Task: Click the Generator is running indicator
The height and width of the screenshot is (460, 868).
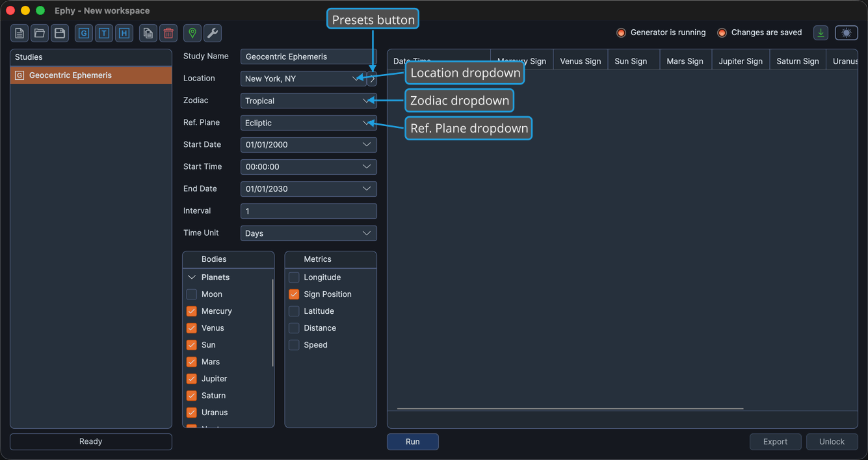Action: tap(661, 32)
